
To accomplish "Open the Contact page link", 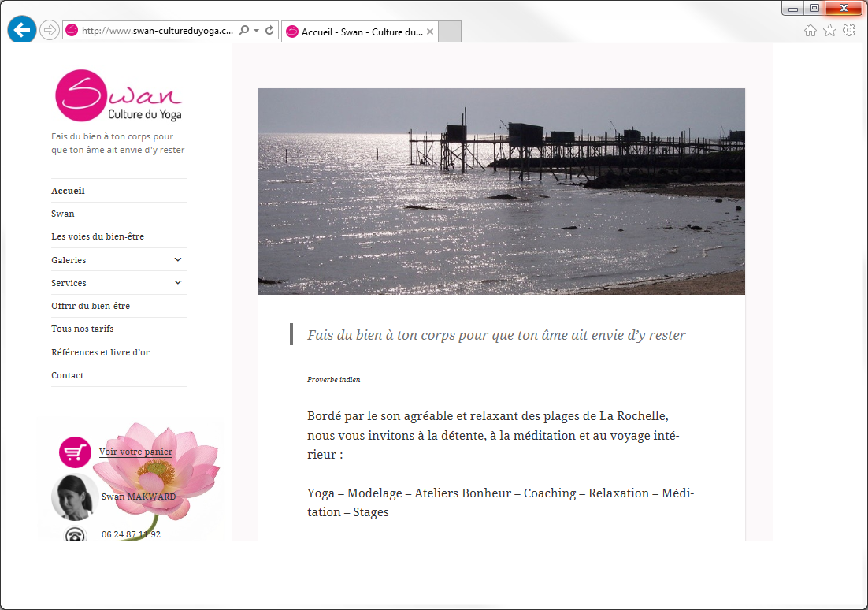I will click(x=68, y=375).
